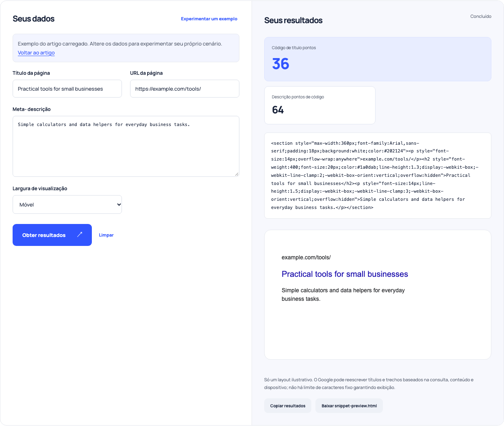Focus the Título da página input

(x=67, y=89)
